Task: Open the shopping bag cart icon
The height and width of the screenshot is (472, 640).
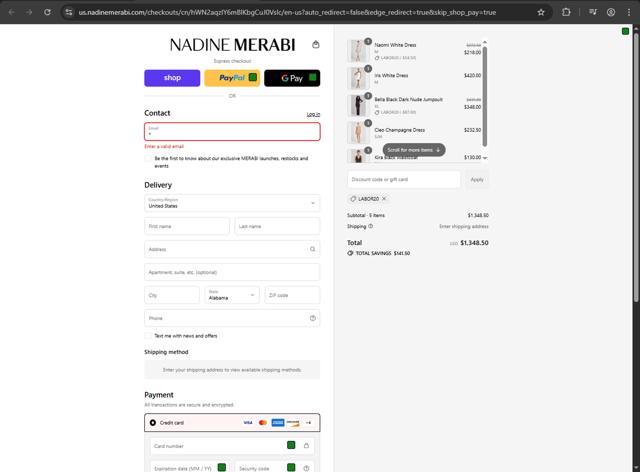Action: tap(316, 45)
